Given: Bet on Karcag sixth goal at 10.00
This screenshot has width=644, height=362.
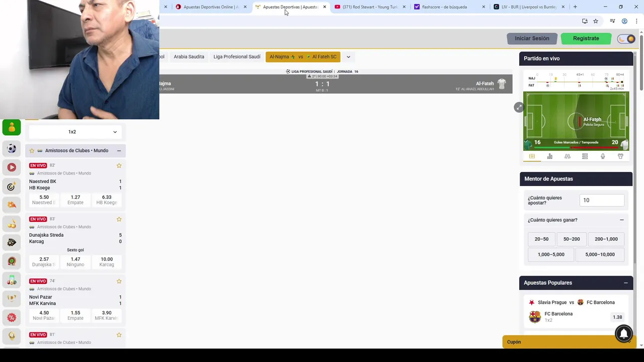Looking at the screenshot, I should tap(107, 262).
